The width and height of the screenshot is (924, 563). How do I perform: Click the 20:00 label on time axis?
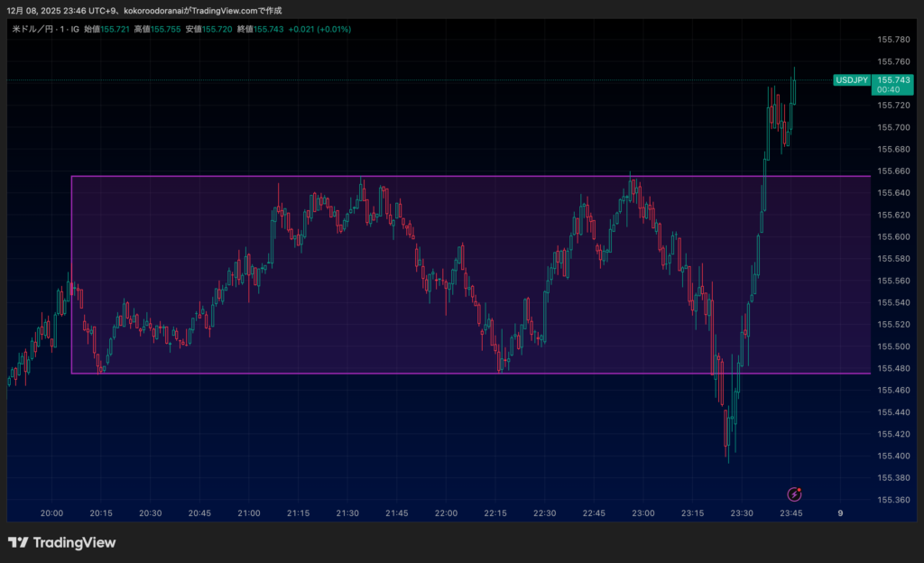click(52, 513)
